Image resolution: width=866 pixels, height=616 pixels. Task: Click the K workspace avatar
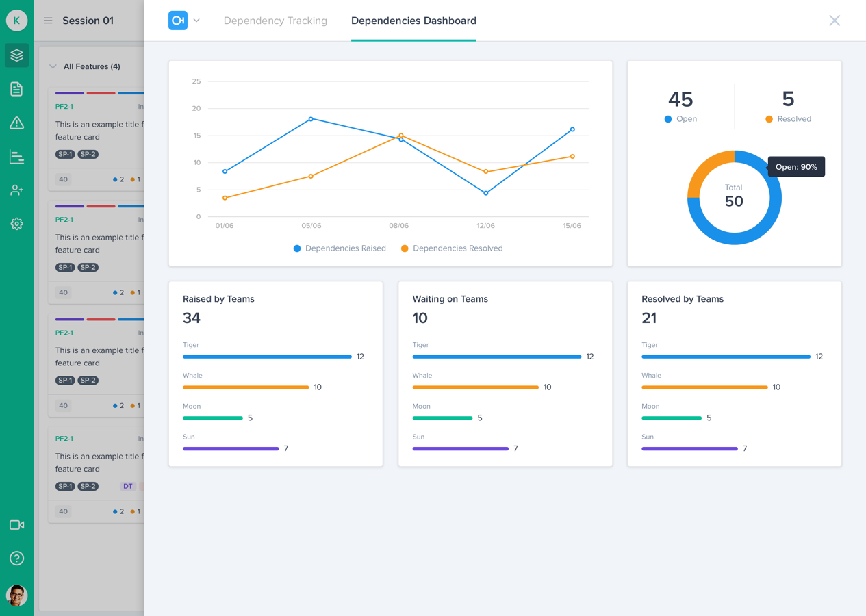[x=16, y=21]
